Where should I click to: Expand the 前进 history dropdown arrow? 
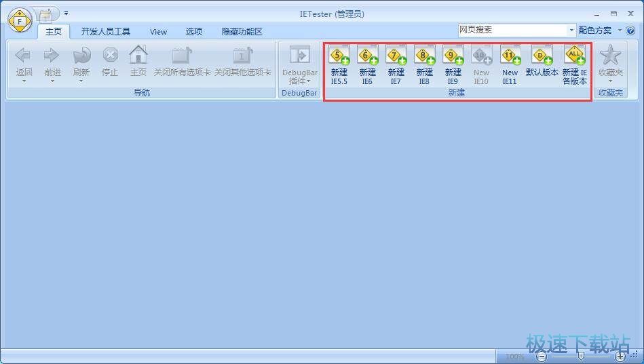[x=52, y=81]
